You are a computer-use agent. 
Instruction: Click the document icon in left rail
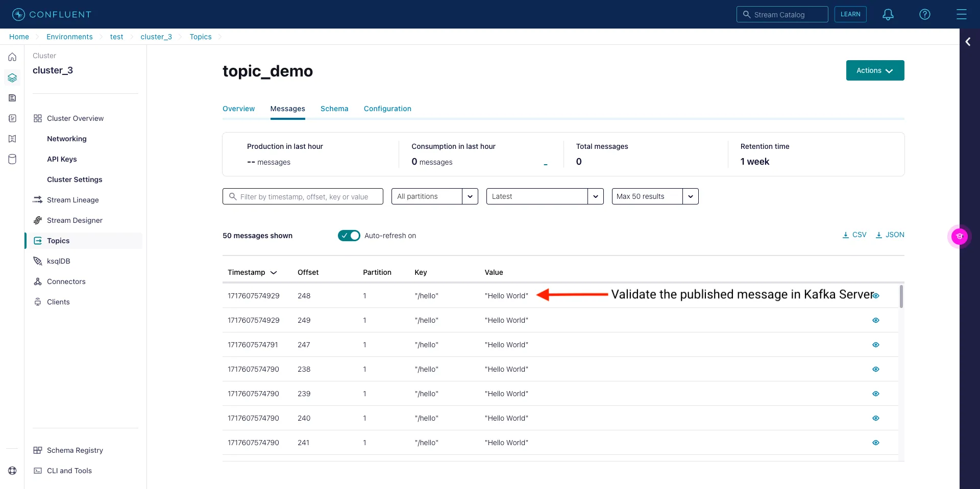coord(12,98)
